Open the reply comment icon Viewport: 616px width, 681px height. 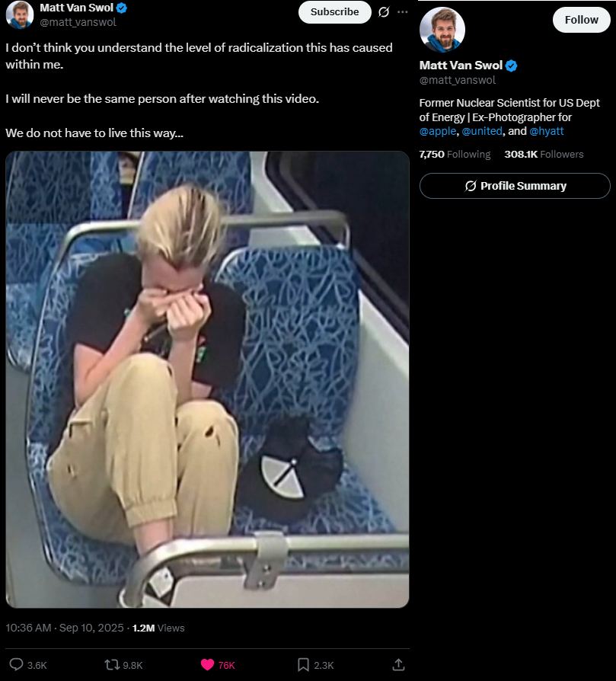click(x=17, y=664)
